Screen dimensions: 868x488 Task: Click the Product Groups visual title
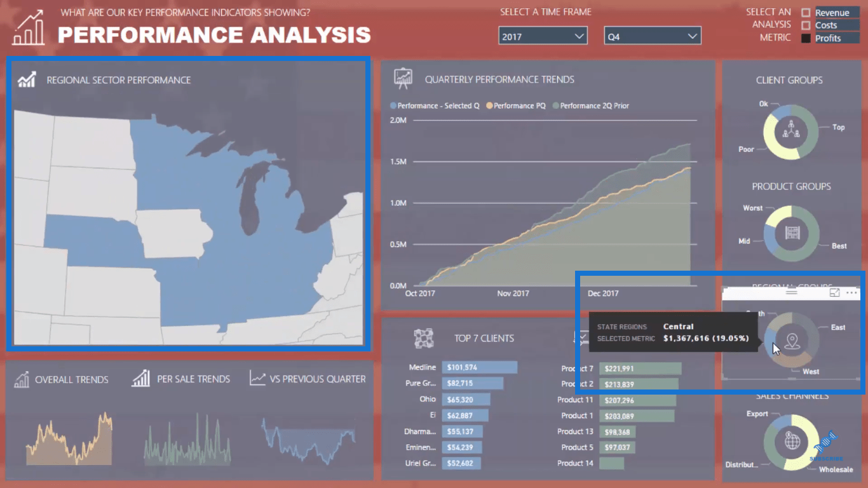point(791,186)
